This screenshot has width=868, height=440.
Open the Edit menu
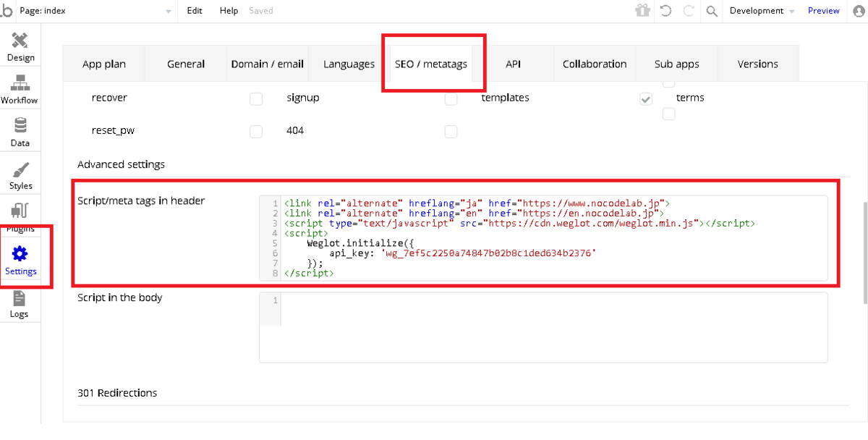click(x=195, y=11)
